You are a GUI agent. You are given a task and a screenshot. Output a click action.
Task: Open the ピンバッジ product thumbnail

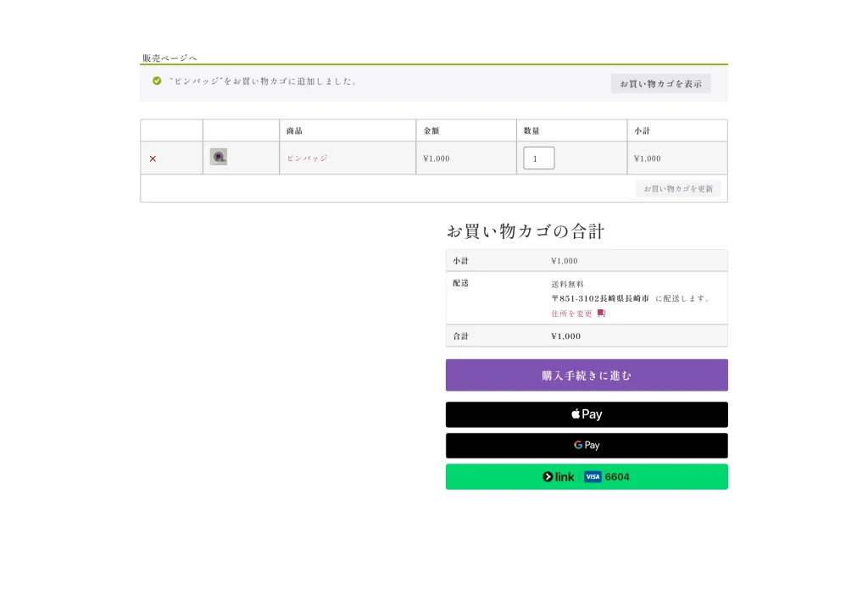click(219, 157)
